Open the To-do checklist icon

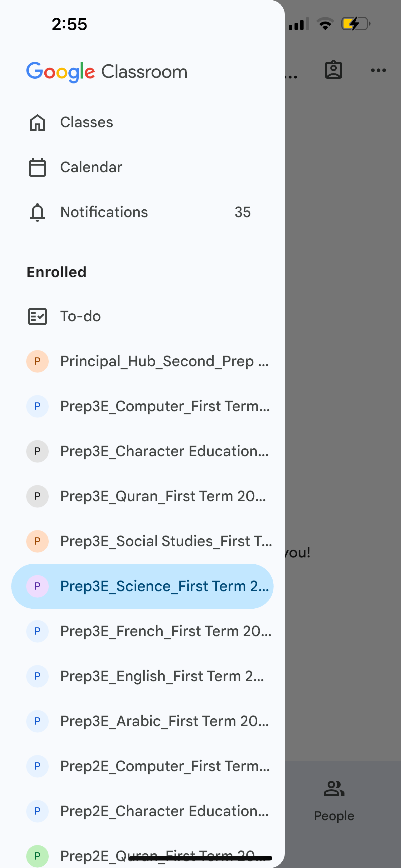tap(37, 317)
